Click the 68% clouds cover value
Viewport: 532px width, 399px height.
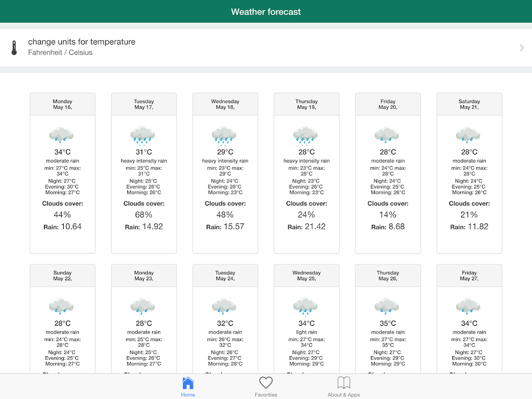click(144, 215)
